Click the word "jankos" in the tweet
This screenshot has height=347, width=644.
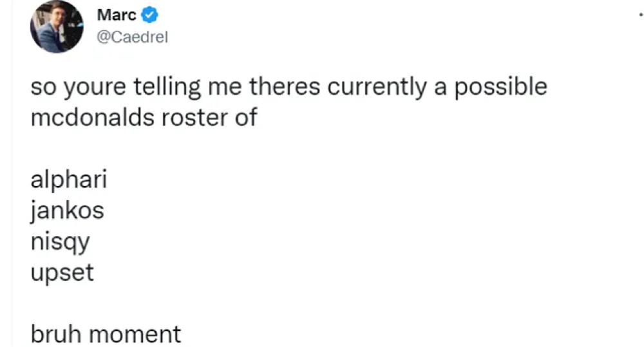(67, 211)
